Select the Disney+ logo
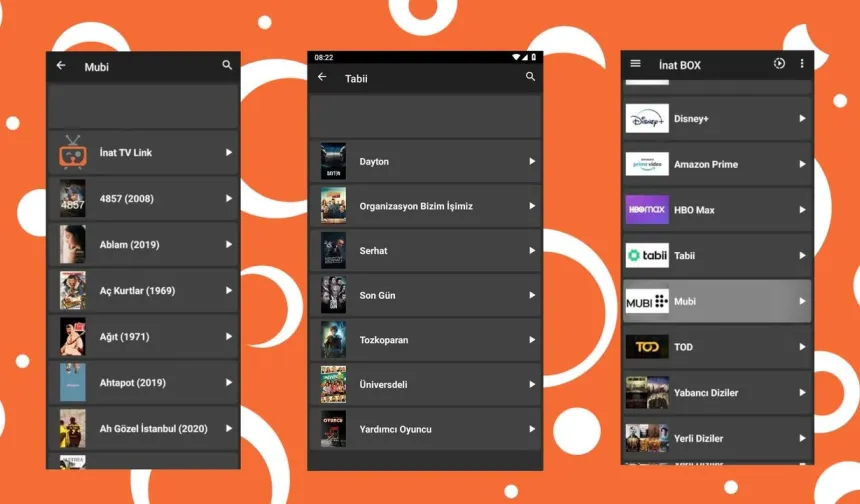The image size is (860, 504). click(x=647, y=119)
